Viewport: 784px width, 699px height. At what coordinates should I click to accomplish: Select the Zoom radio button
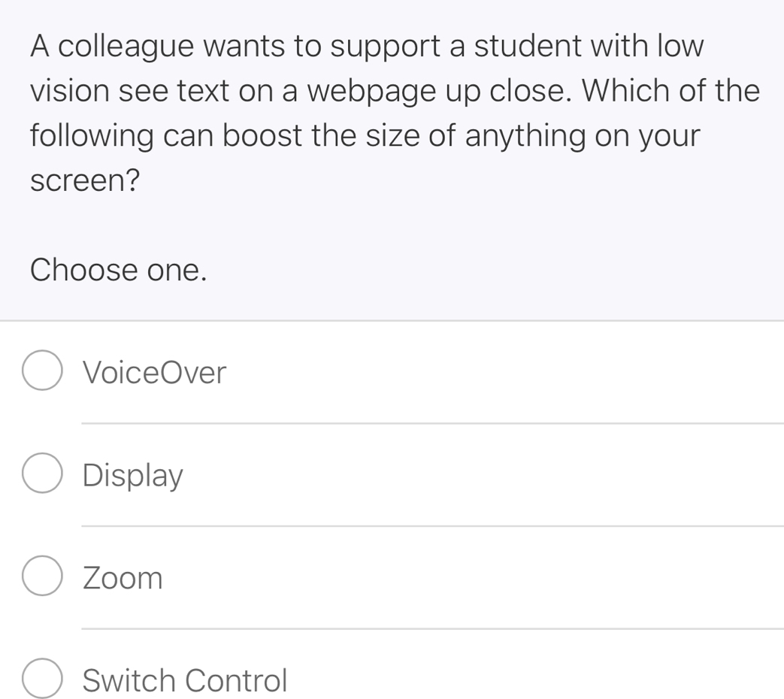coord(41,575)
